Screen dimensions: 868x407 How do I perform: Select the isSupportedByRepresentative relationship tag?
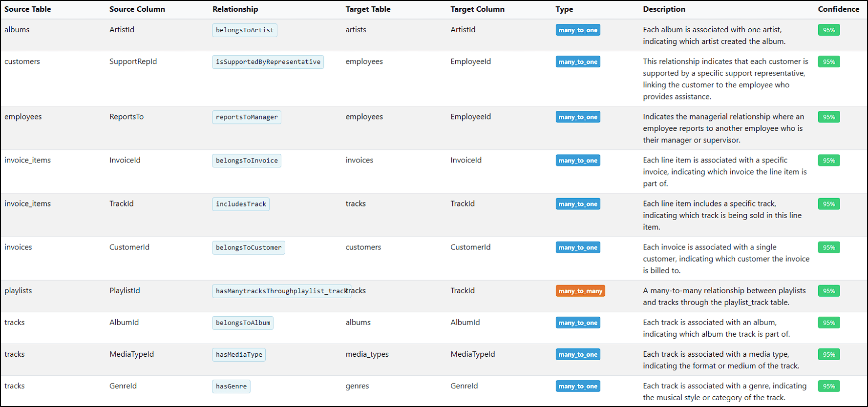(268, 62)
